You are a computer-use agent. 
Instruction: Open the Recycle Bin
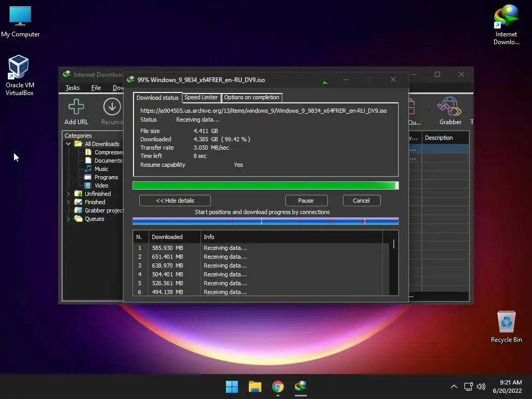[506, 327]
